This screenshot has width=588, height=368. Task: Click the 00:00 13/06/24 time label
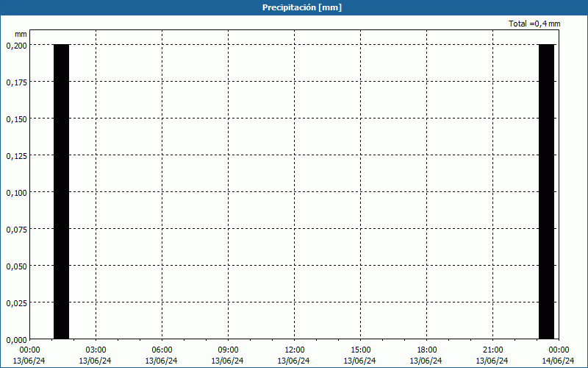coord(29,355)
